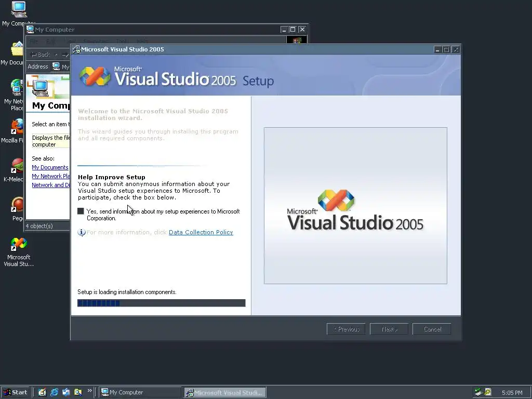The image size is (532, 399).
Task: Launch Internet Explorer from quick launch
Action: point(54,392)
